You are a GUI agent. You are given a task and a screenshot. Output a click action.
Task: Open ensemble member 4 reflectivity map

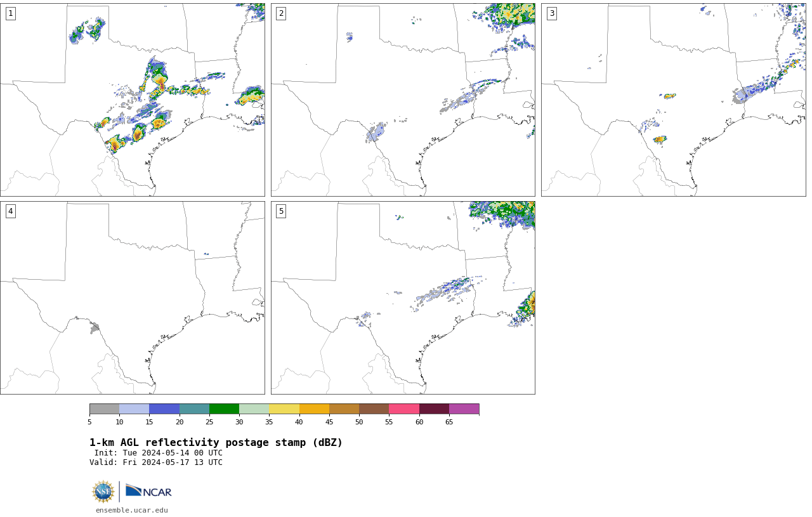pos(133,298)
